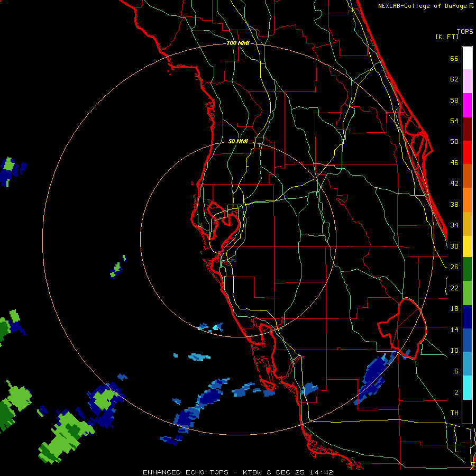This screenshot has height=476, width=476.
Task: Click the '8 DEC 25' date text
Action: (287, 472)
